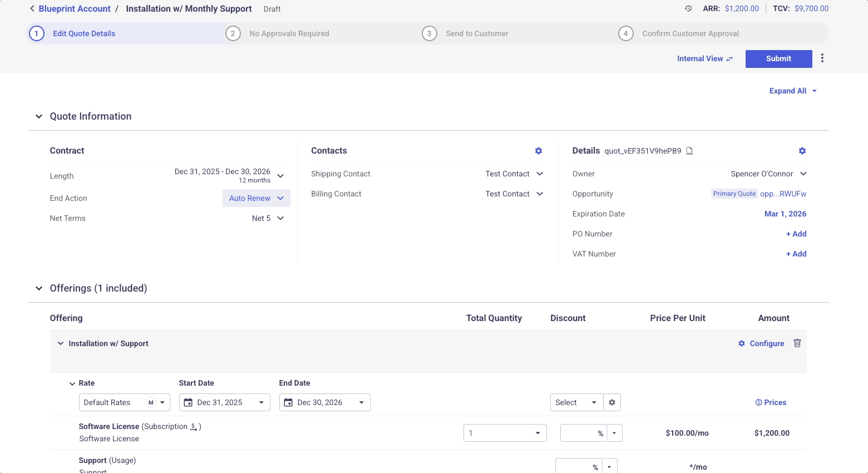Open End Date Dec 30, 2026 picker
This screenshot has width=868, height=473.
tap(325, 402)
